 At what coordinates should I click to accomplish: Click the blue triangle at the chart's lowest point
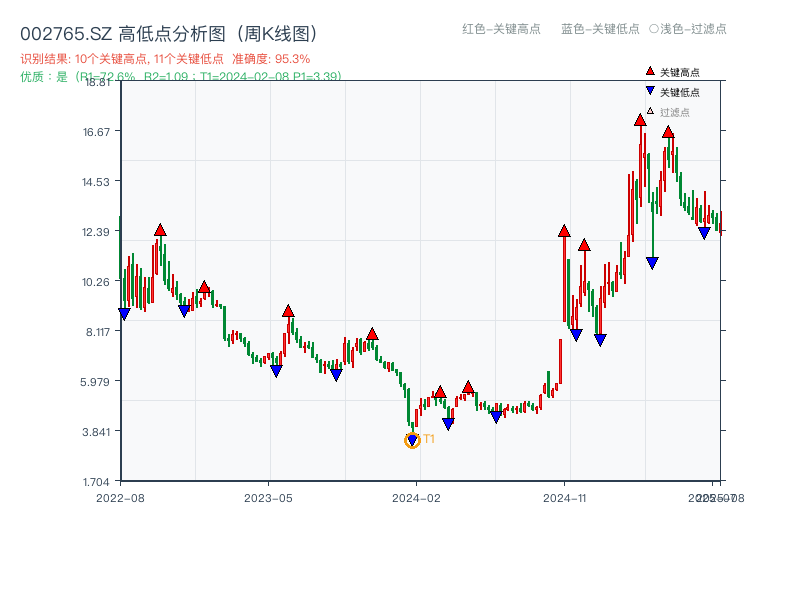[x=411, y=438]
